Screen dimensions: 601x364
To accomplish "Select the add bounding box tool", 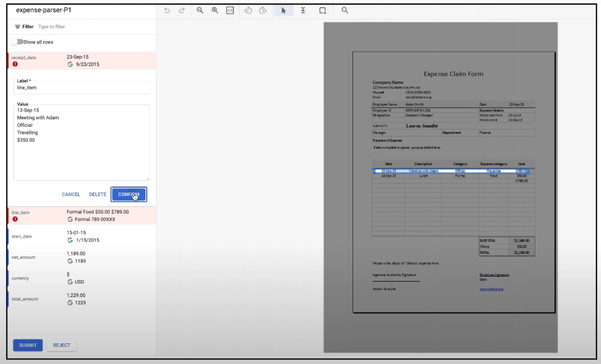I will [x=322, y=10].
